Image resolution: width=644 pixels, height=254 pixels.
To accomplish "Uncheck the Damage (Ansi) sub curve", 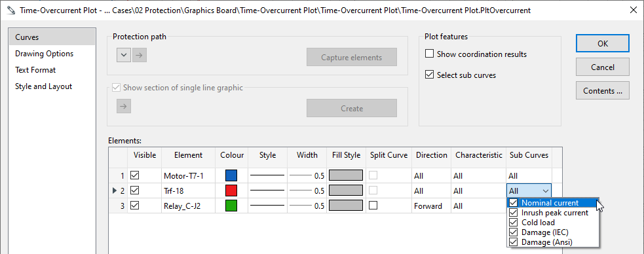I will coord(513,242).
